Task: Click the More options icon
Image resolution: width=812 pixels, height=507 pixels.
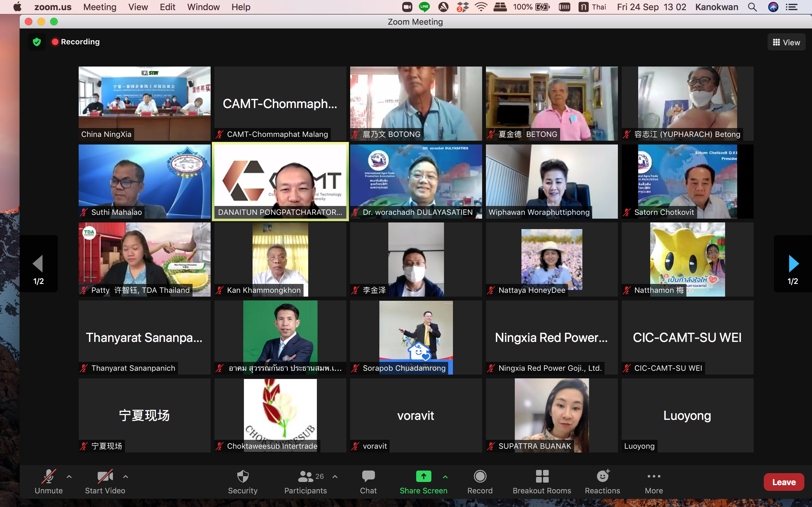Action: pyautogui.click(x=654, y=477)
